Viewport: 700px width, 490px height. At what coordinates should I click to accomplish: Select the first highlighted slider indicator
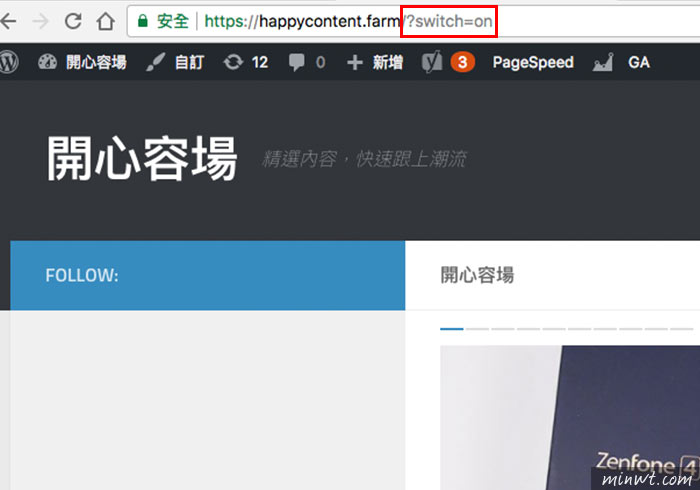pyautogui.click(x=452, y=329)
